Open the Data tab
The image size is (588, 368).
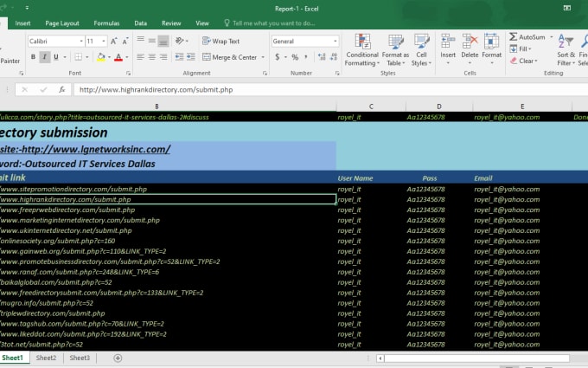[x=141, y=23]
